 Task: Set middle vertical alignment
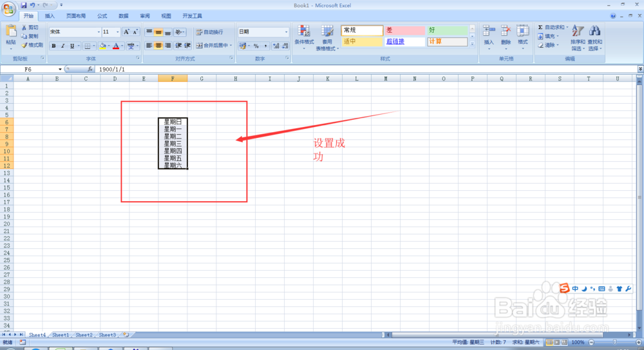(158, 32)
